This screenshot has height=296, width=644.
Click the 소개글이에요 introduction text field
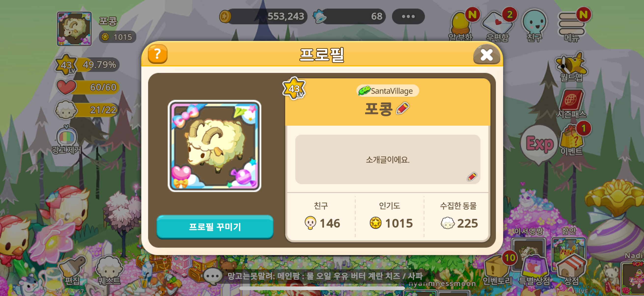388,159
